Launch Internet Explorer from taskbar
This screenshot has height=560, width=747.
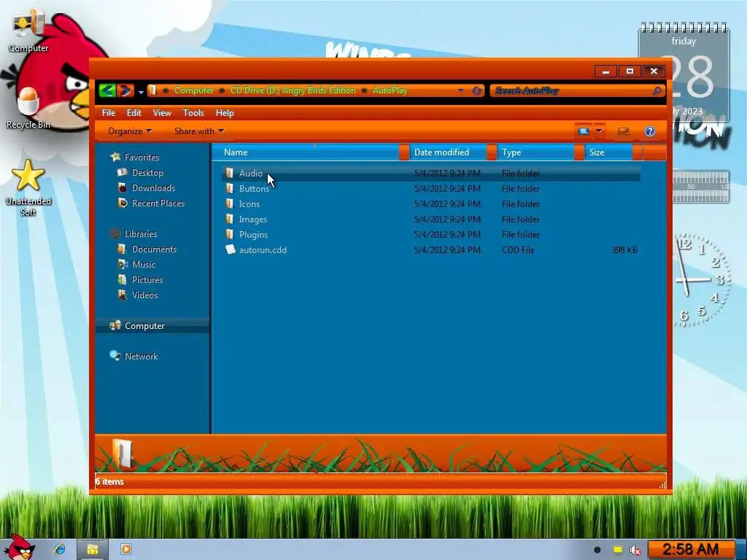click(x=60, y=549)
